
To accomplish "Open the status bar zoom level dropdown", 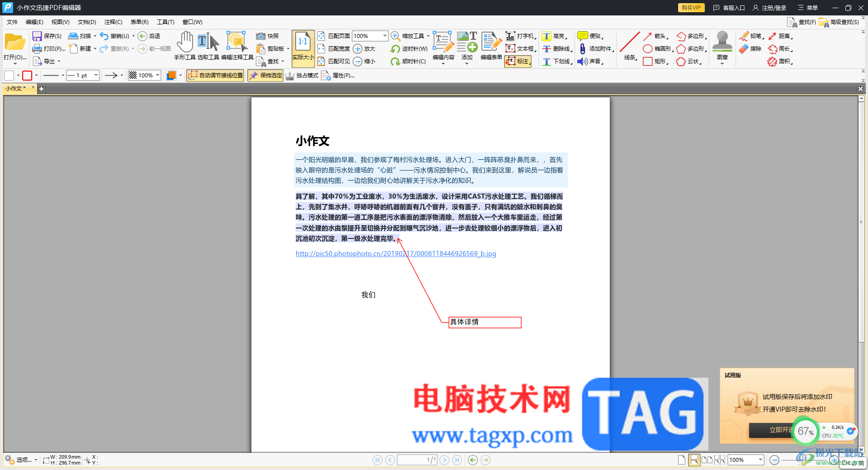I will (760, 460).
